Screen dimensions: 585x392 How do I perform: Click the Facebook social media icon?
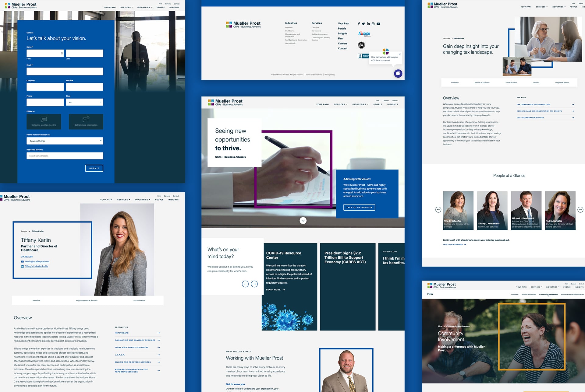click(x=359, y=24)
